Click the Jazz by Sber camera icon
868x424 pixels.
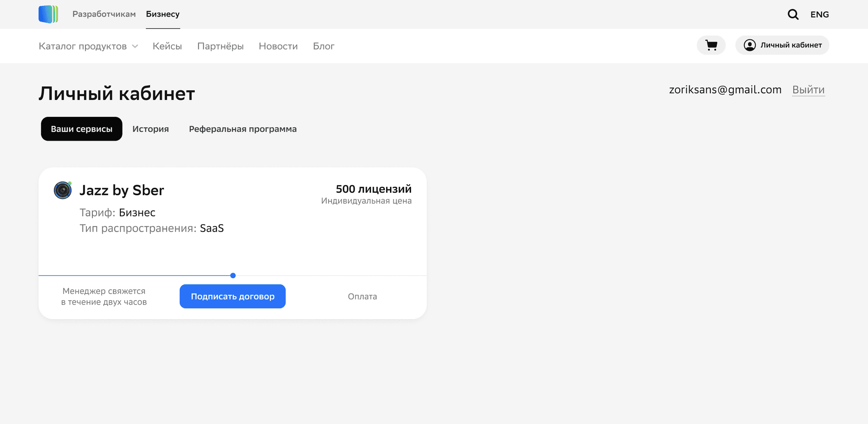pyautogui.click(x=63, y=190)
